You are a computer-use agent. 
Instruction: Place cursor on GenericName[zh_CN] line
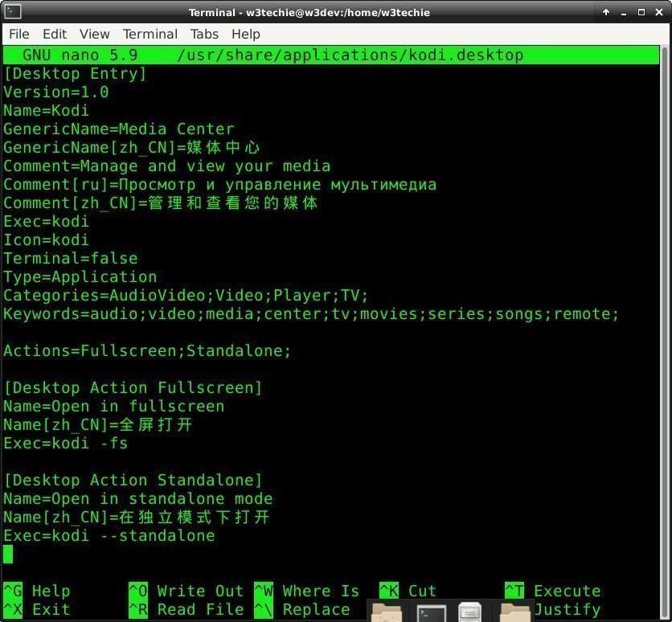tap(131, 147)
